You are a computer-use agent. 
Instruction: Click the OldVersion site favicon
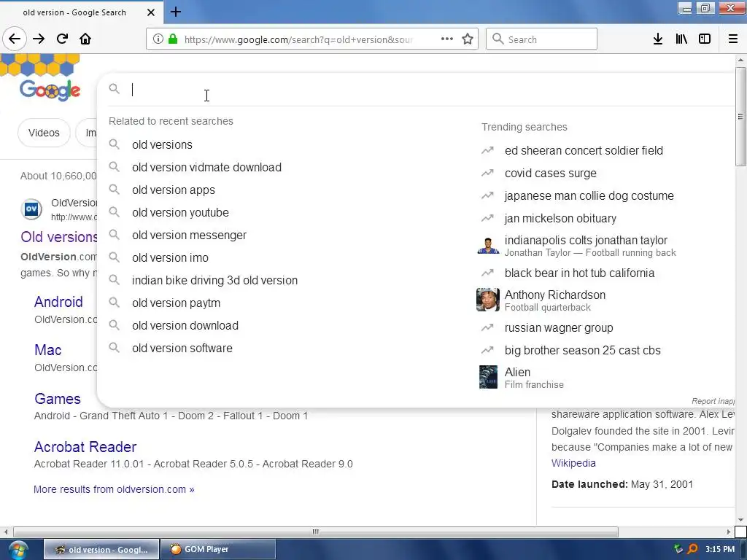click(x=31, y=209)
